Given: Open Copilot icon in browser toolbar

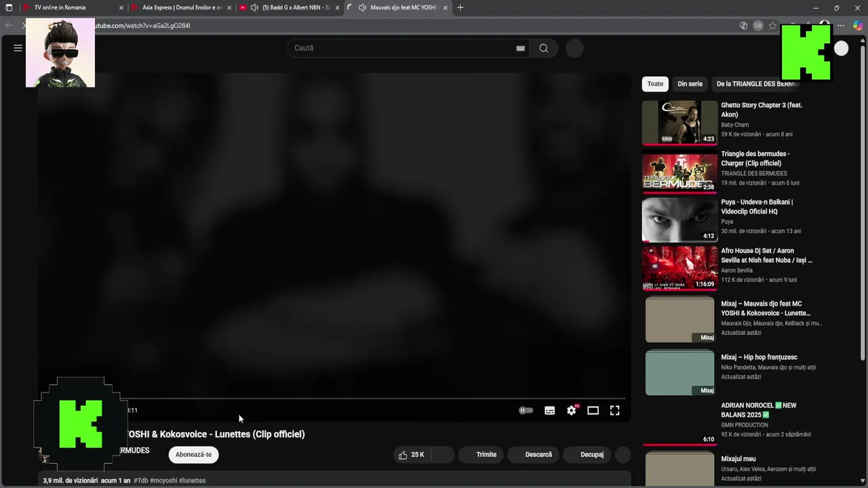Looking at the screenshot, I should (858, 26).
